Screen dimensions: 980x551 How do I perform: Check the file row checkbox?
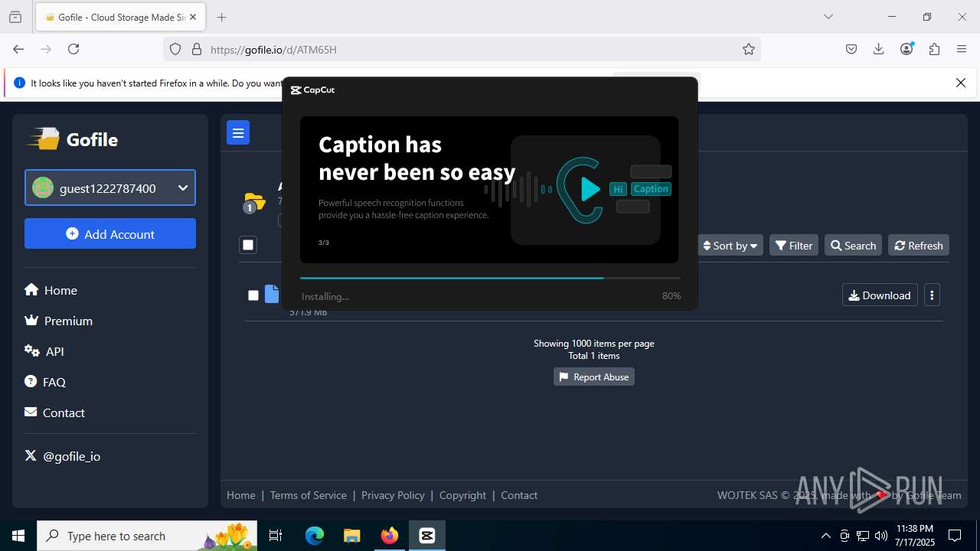253,295
